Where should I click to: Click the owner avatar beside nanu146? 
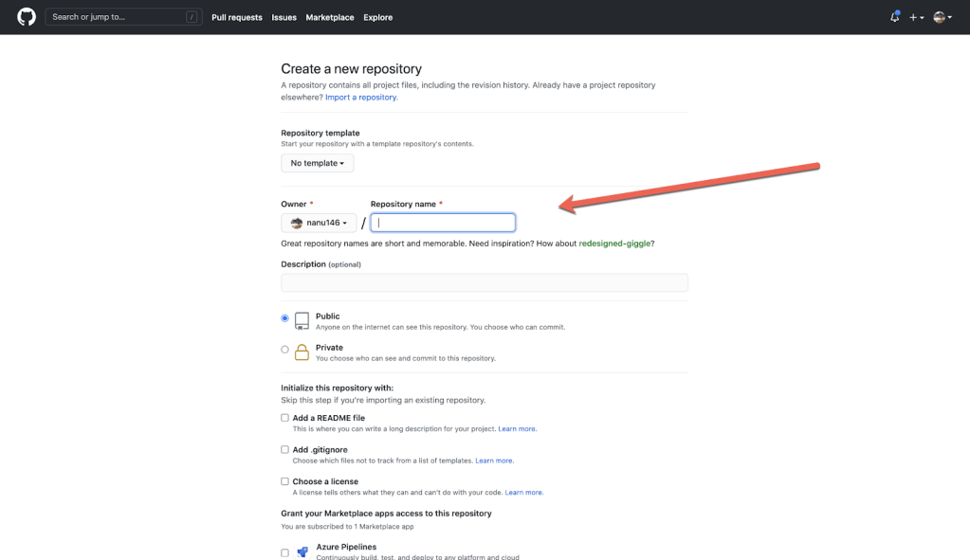[x=297, y=223]
